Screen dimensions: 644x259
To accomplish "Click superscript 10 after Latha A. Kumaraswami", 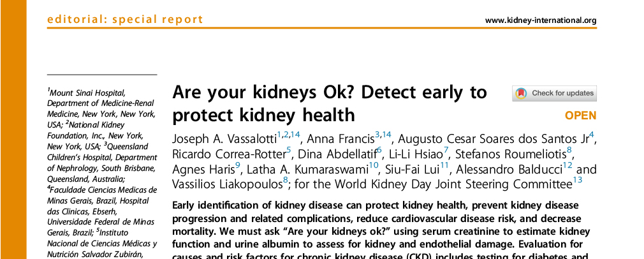I will click(374, 166).
